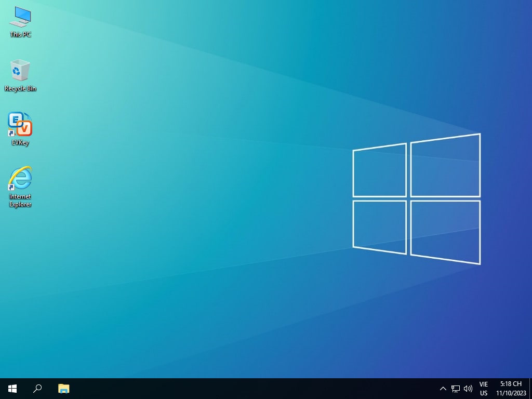Click the Show desktop sliver at taskbar end
The width and height of the screenshot is (532, 399).
[x=530, y=389]
